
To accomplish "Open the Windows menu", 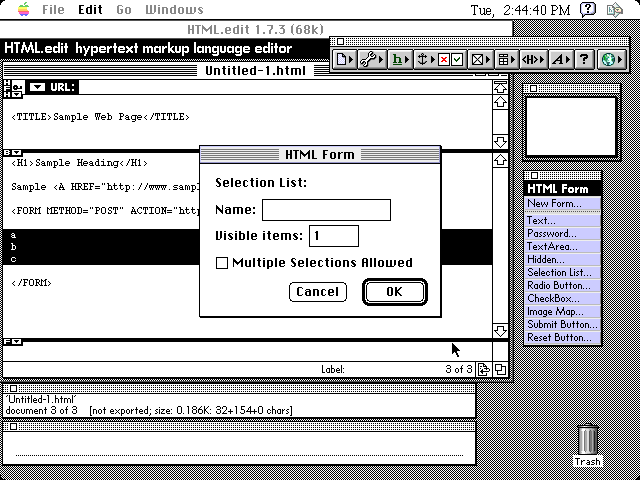I will pos(174,9).
